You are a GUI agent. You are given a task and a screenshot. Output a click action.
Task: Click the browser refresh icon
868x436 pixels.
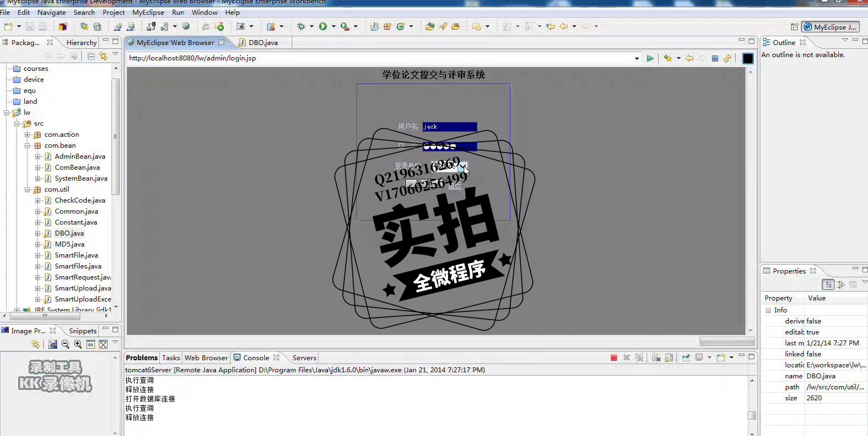[x=727, y=58]
